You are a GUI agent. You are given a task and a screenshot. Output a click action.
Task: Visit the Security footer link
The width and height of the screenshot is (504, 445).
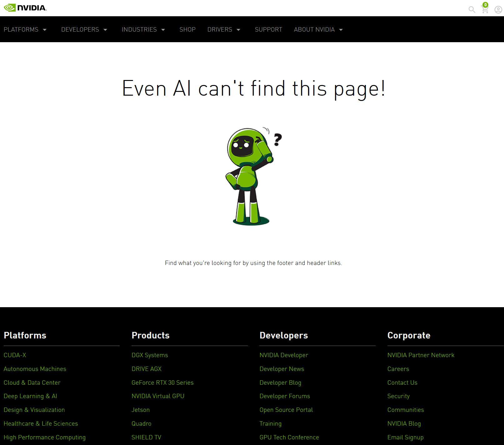click(x=398, y=396)
